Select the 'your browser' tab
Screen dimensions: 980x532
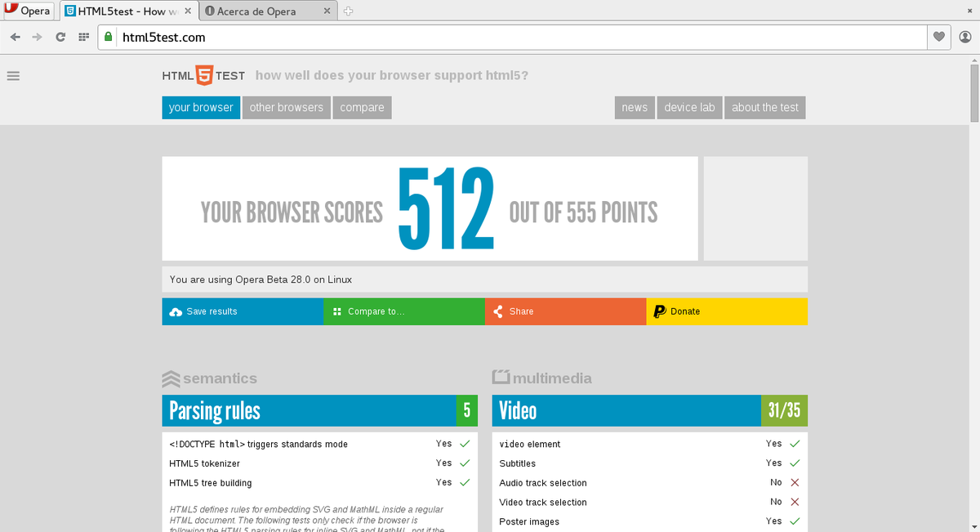tap(201, 107)
